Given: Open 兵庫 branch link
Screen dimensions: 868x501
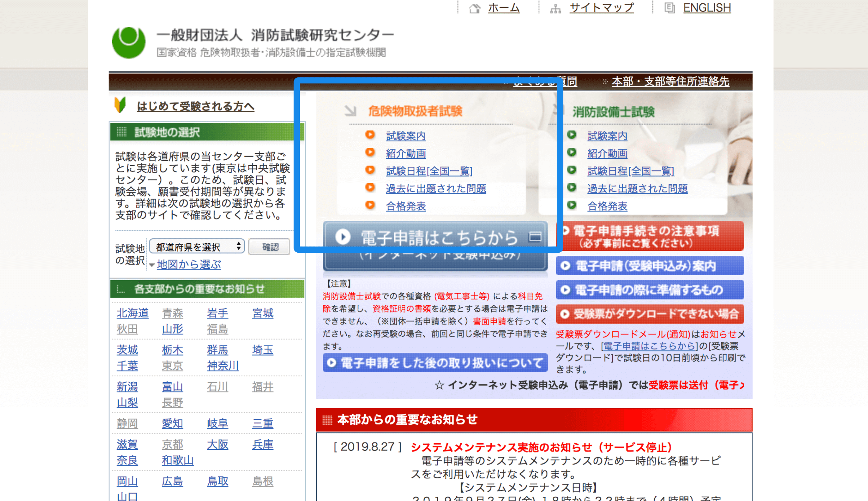Looking at the screenshot, I should coord(263,445).
